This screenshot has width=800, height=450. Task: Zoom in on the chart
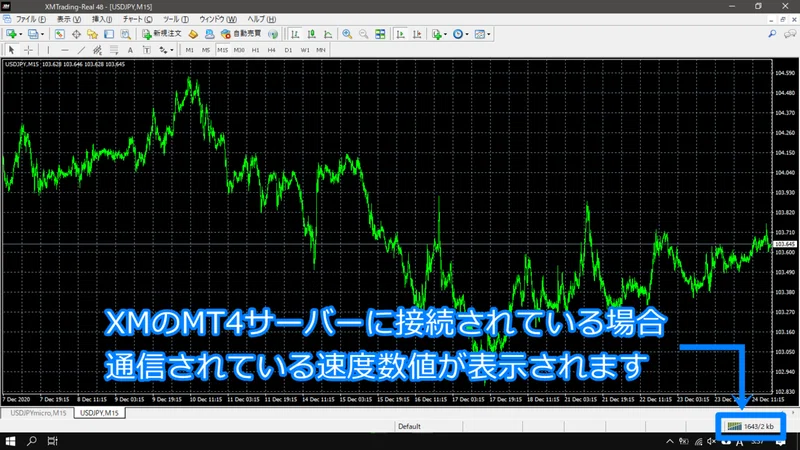347,34
